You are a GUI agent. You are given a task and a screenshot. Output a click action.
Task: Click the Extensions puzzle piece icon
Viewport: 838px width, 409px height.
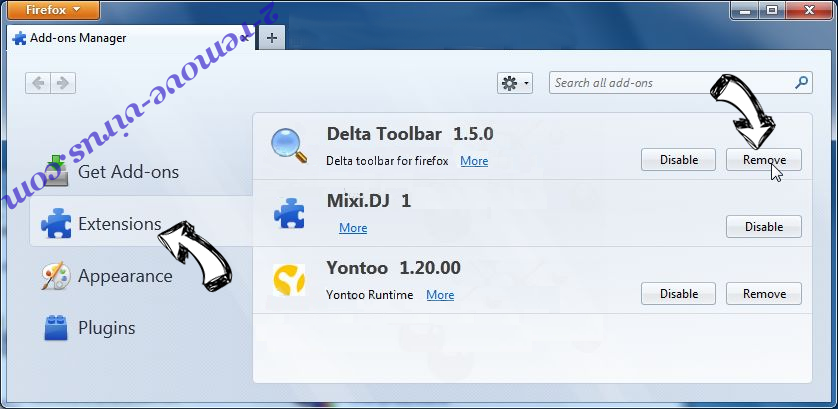pos(56,225)
